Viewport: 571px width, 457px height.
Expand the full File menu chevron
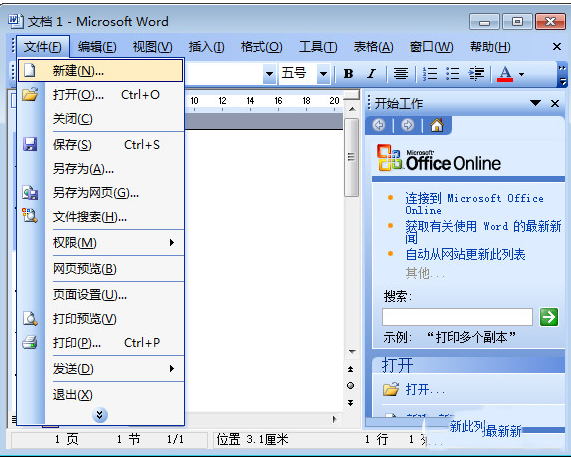[100, 415]
